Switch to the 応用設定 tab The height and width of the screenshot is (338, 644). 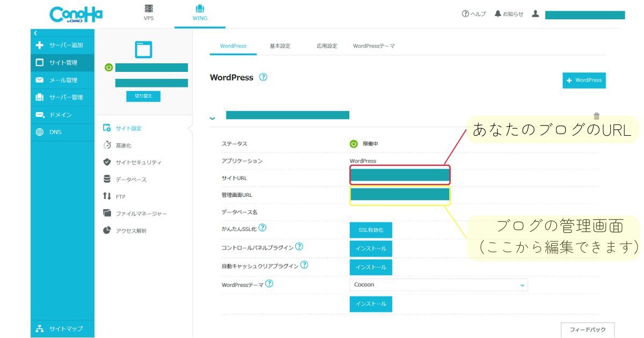click(x=327, y=46)
